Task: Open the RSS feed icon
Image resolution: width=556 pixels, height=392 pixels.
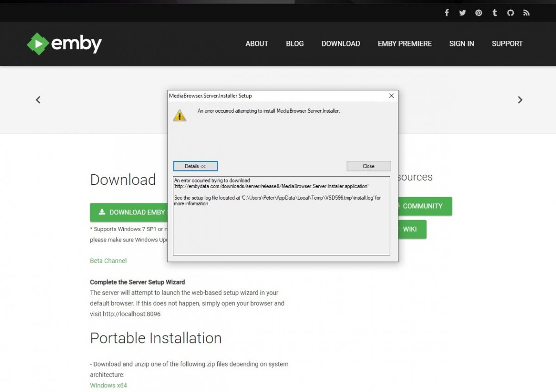Action: pyautogui.click(x=526, y=13)
